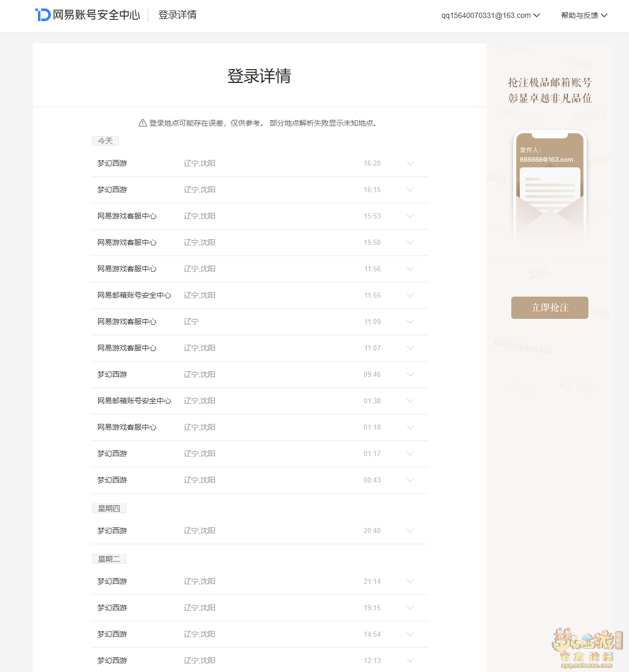Expand the 网易游戏客服中心 login at 11:07
Image resolution: width=629 pixels, height=672 pixels.
[410, 348]
